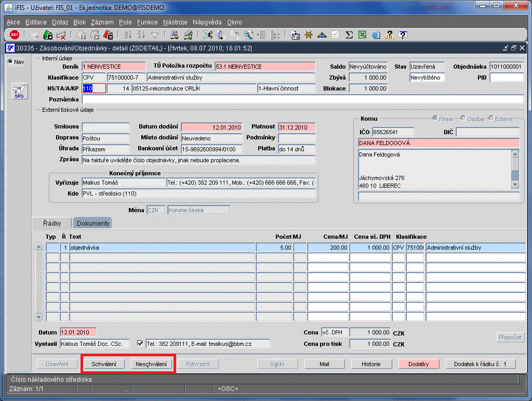Switch to the Dokumenty tab
This screenshot has height=401, width=532.
click(93, 223)
